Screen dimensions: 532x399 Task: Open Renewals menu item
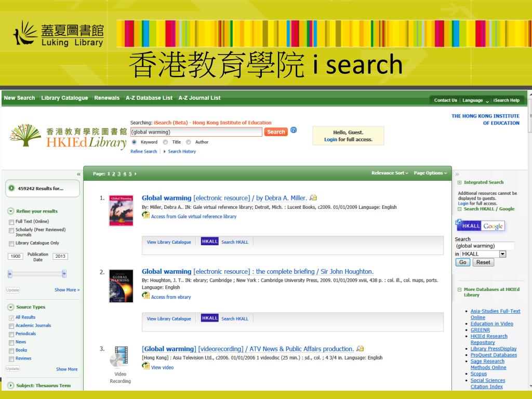(107, 98)
